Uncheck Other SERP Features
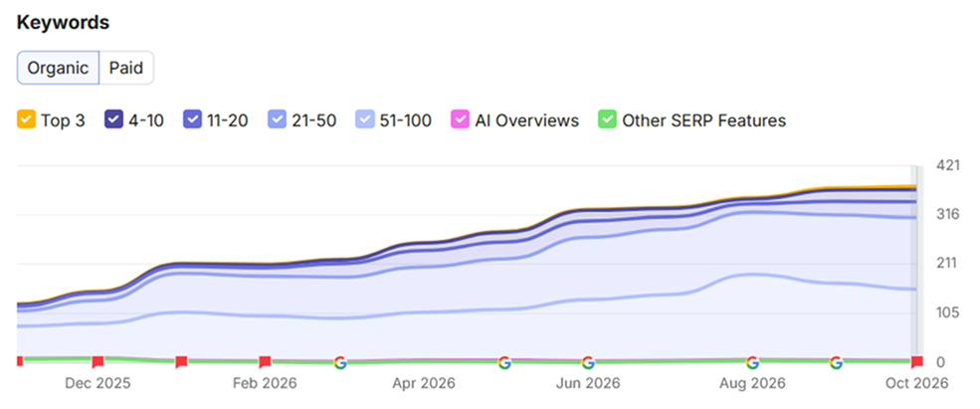The height and width of the screenshot is (409, 980). pos(608,120)
